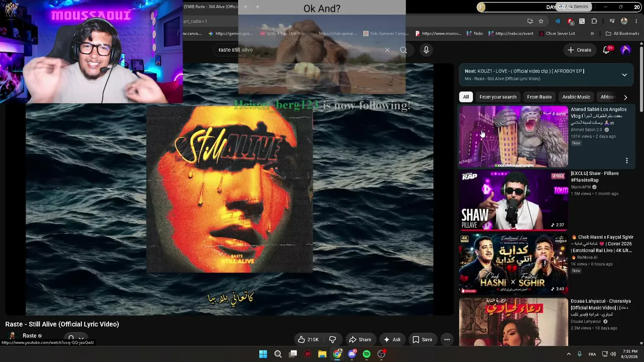Screen dimensions: 644x362
Task: Start voice search with the microphone
Action: point(426,50)
